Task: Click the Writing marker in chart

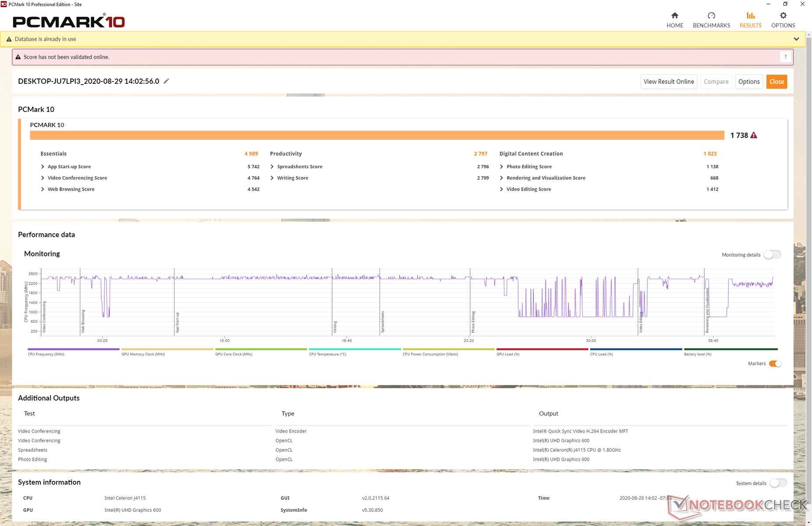Action: point(335,327)
